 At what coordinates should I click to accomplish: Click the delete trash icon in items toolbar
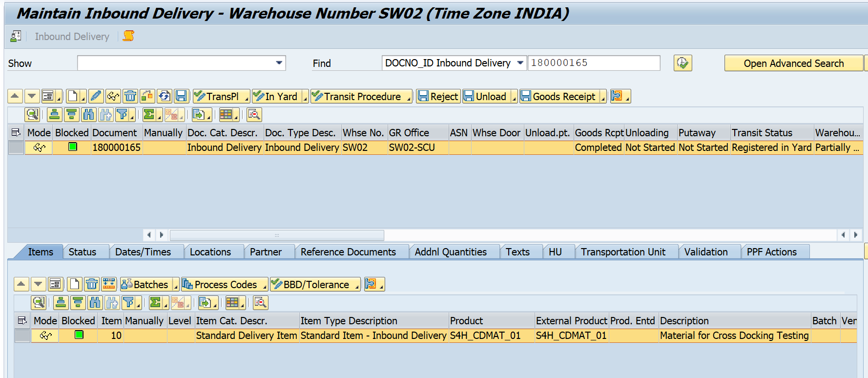(x=91, y=284)
